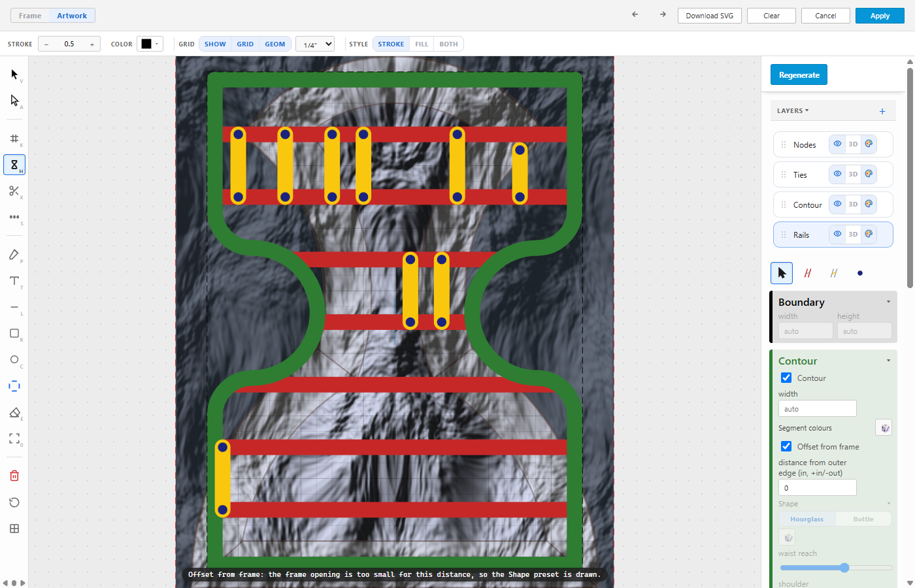915x588 pixels.
Task: Click the Clear button
Action: [x=772, y=16]
